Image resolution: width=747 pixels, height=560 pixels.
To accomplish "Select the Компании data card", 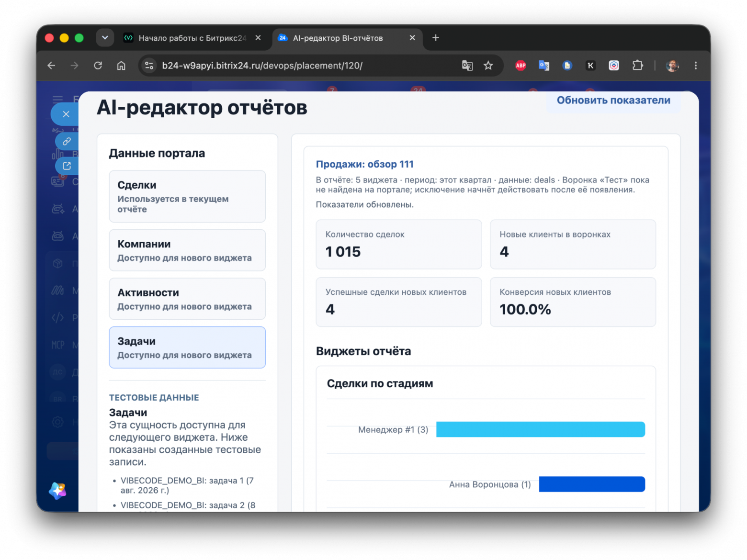I will coord(187,250).
